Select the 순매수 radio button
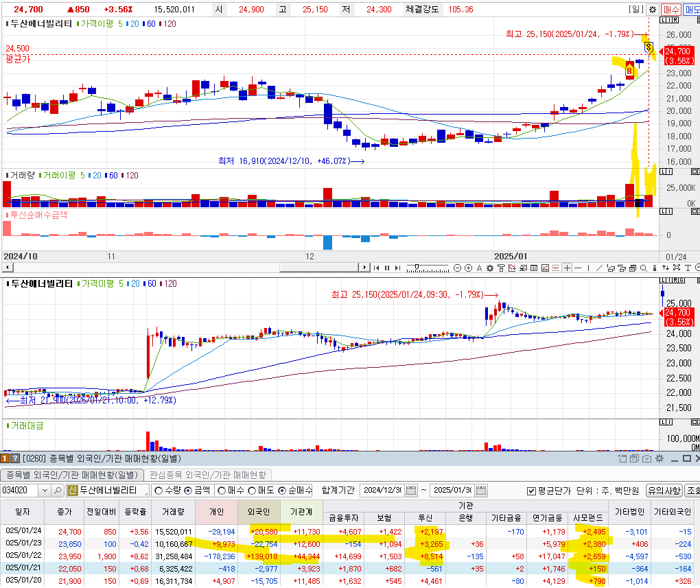Viewport: 700px width, 588px height. coord(282,491)
